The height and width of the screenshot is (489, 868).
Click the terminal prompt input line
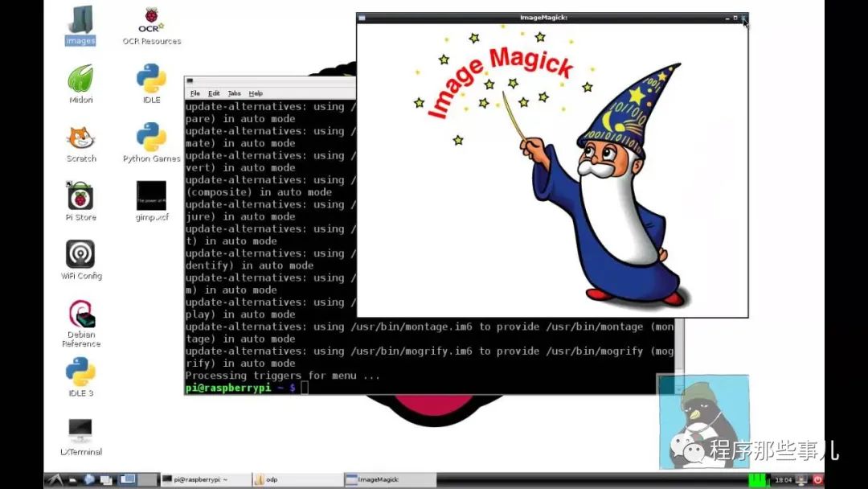click(429, 388)
